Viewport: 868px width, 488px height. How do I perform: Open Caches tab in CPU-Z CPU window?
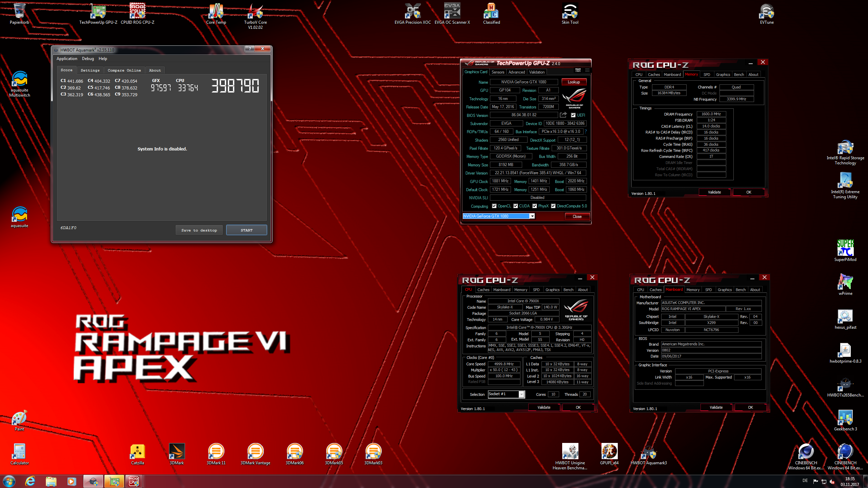coord(483,290)
